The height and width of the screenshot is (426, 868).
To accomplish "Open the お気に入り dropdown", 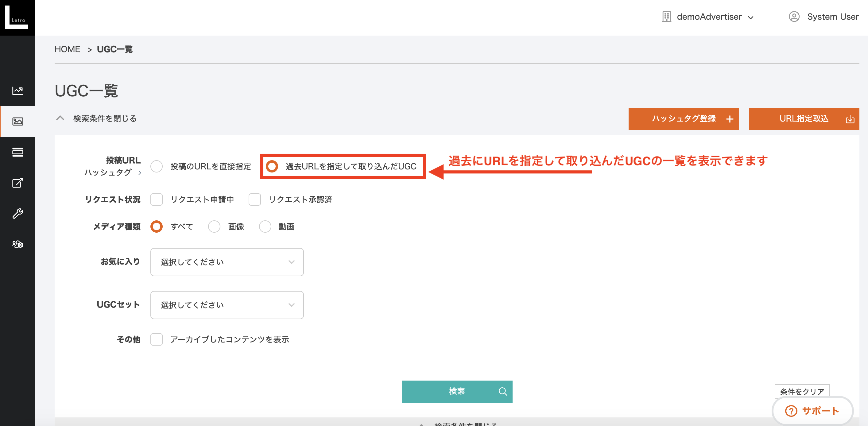I will click(x=227, y=262).
